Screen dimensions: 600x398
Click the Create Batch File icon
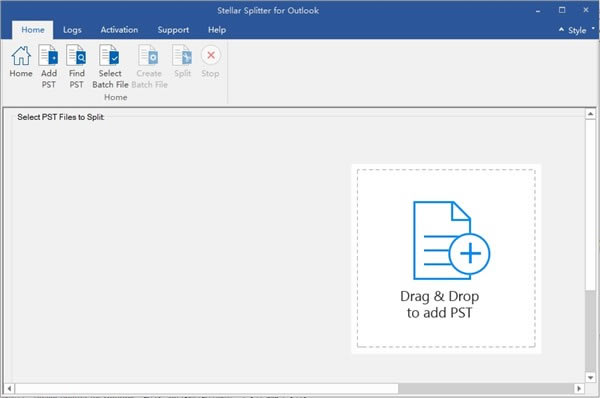pyautogui.click(x=148, y=55)
